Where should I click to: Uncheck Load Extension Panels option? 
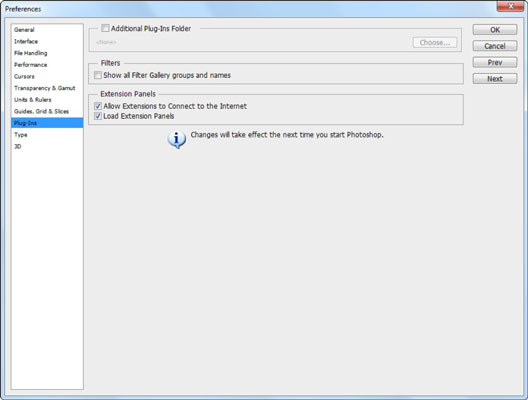(98, 116)
